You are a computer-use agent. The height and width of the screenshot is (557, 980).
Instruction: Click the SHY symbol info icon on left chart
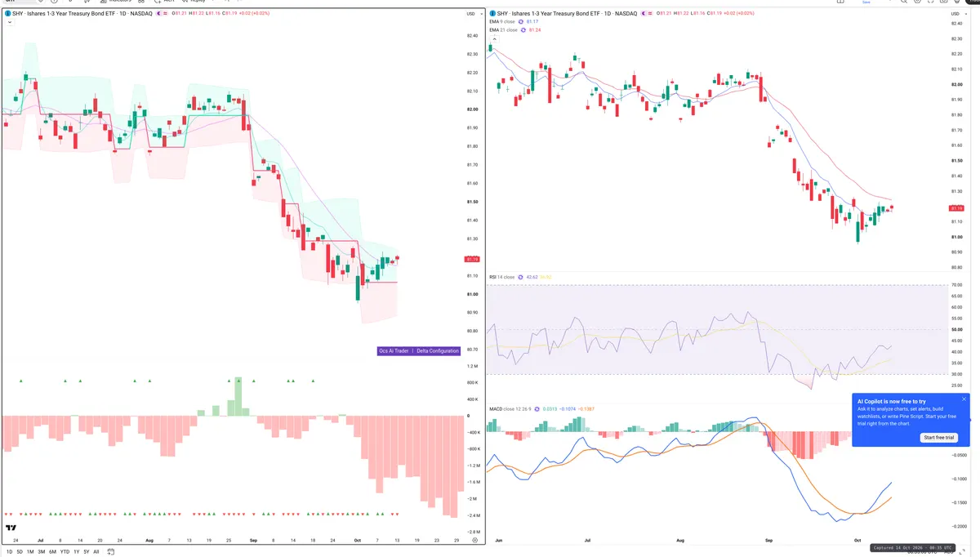pos(7,14)
